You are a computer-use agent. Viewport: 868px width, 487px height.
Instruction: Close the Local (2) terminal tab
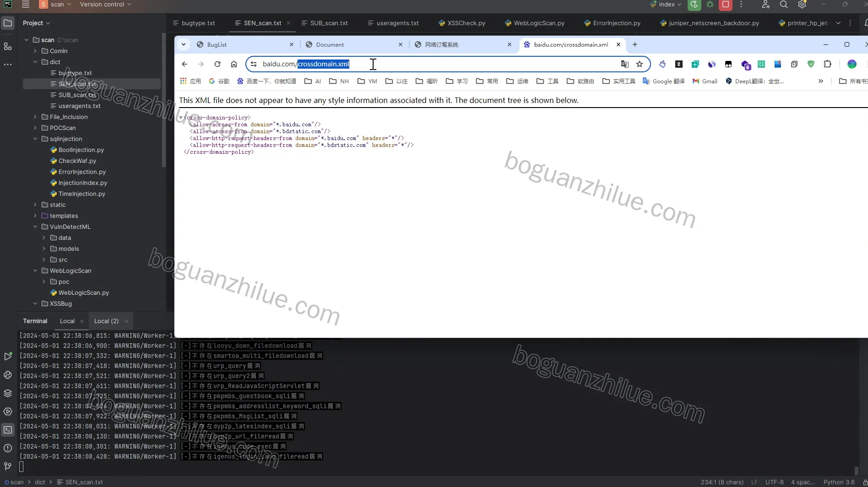126,321
